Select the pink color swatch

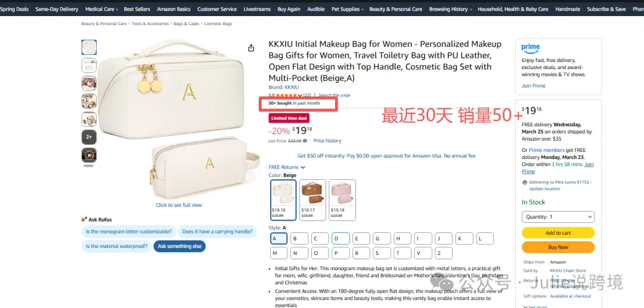342,200
